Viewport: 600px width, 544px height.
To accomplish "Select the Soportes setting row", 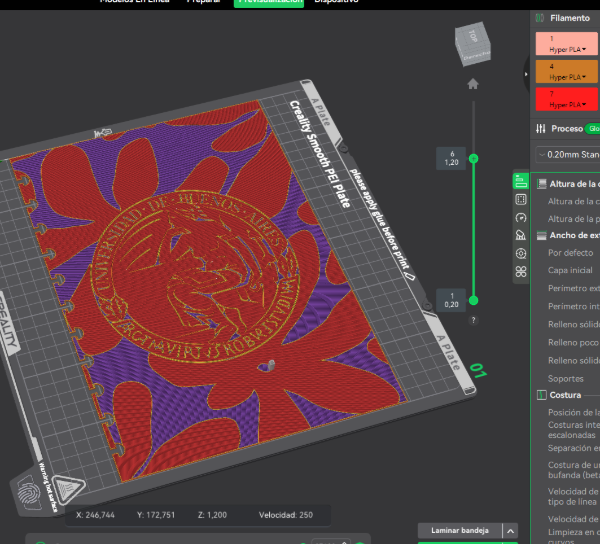I will click(566, 379).
